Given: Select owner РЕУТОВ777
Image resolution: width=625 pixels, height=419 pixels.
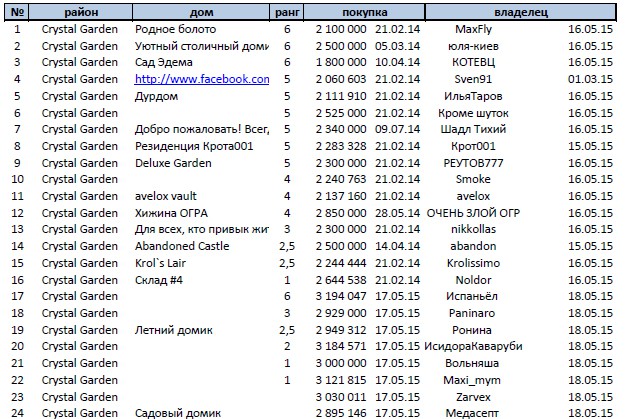Looking at the screenshot, I should (x=473, y=163).
